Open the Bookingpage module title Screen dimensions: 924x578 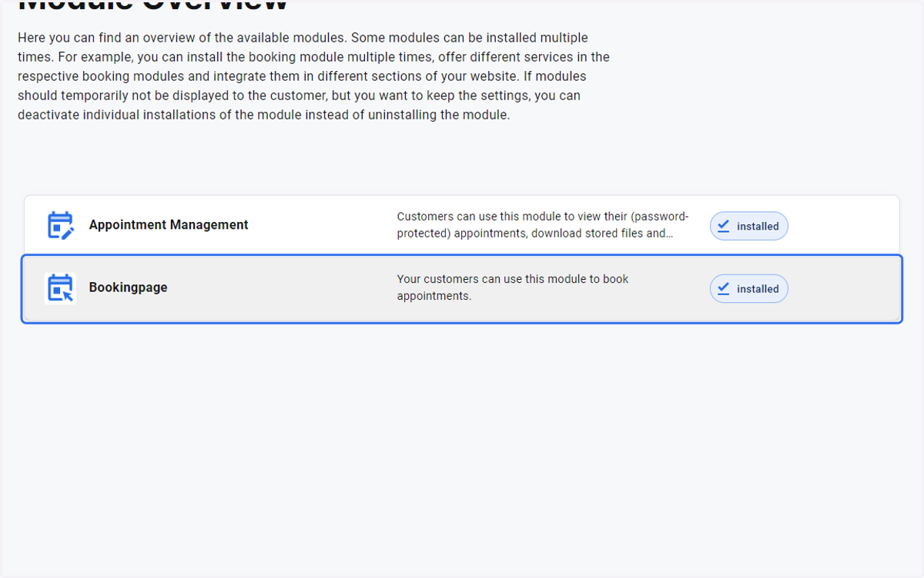[128, 287]
